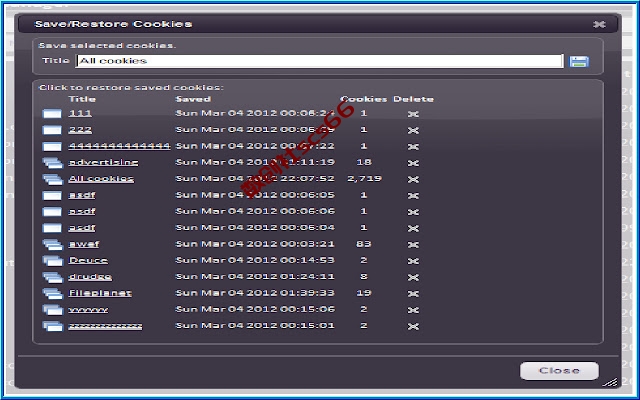Click the stack icon beside drudge
Screen dimensions: 640x400
[52, 277]
